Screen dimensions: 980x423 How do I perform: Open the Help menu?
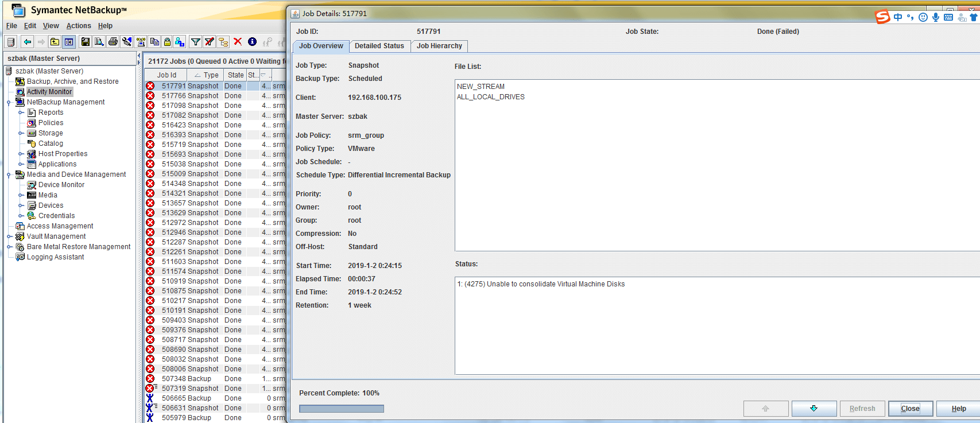(x=105, y=26)
